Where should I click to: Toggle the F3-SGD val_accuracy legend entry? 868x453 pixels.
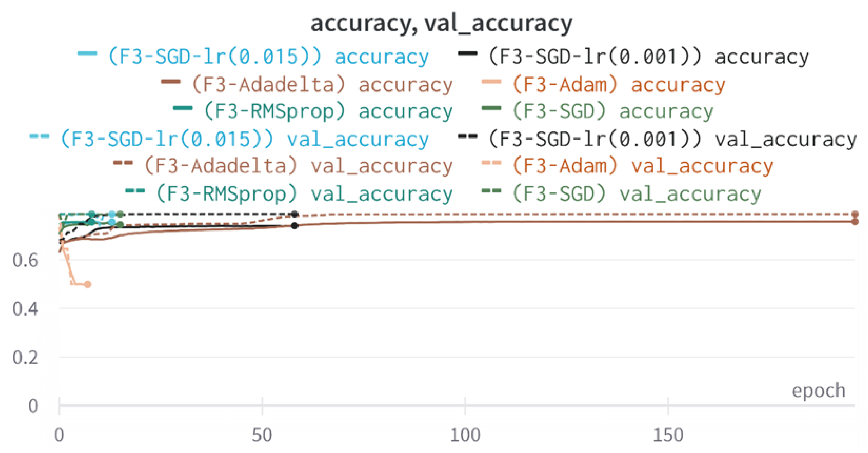[x=636, y=194]
